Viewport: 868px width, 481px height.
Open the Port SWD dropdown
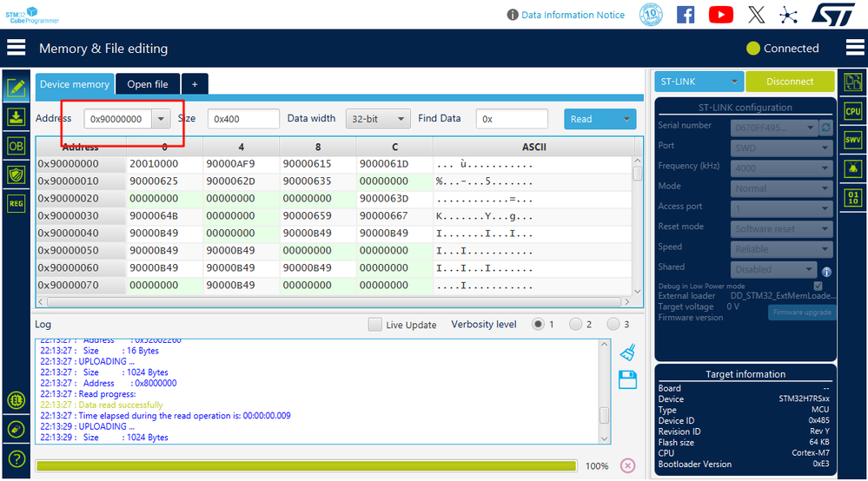781,148
